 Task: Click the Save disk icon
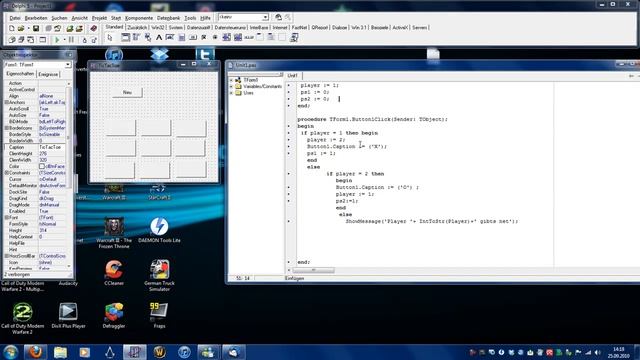click(36, 29)
